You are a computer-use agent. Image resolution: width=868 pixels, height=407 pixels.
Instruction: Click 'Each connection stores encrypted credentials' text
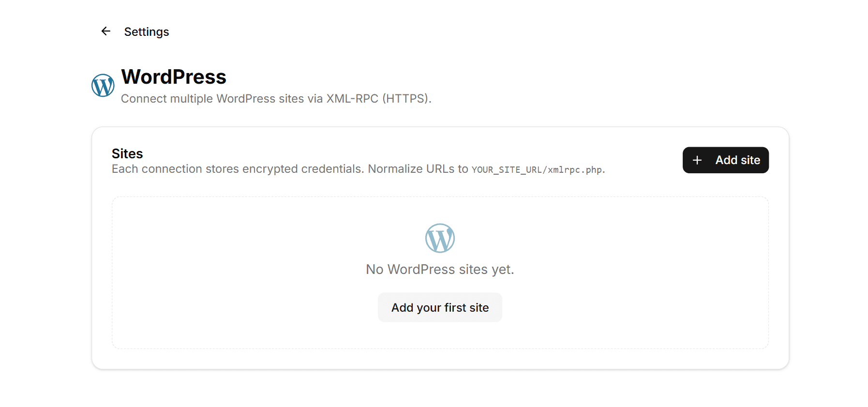[x=238, y=169]
